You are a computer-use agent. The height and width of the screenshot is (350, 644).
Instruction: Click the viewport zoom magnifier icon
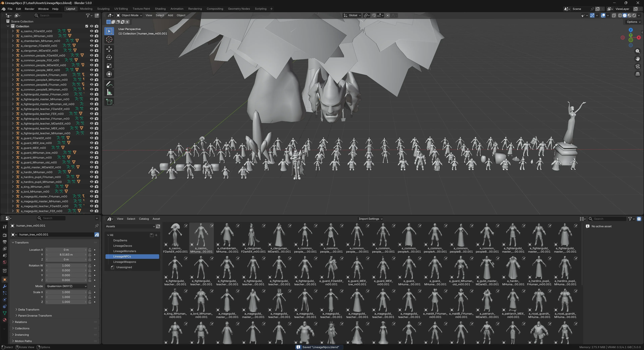point(637,51)
